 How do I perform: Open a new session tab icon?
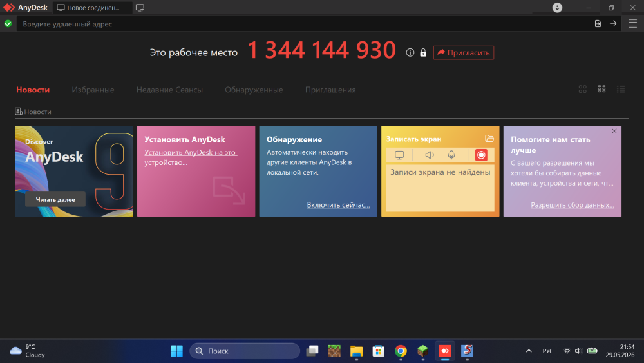point(140,7)
